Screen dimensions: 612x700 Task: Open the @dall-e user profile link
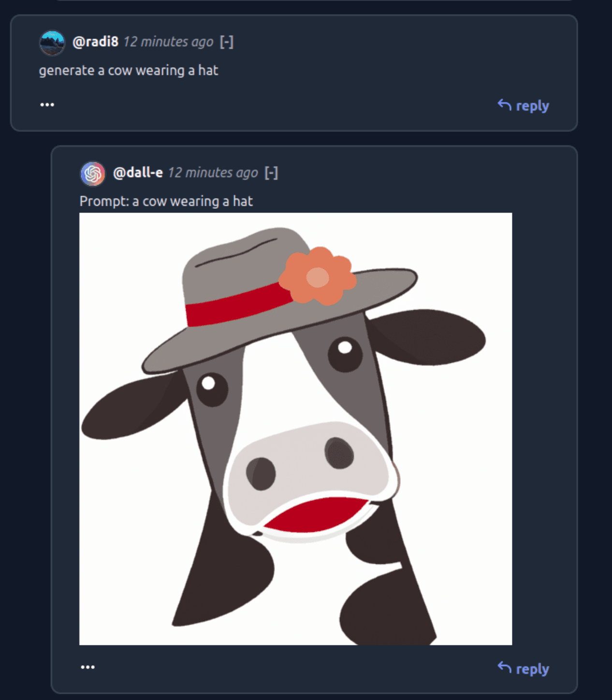pyautogui.click(x=138, y=172)
